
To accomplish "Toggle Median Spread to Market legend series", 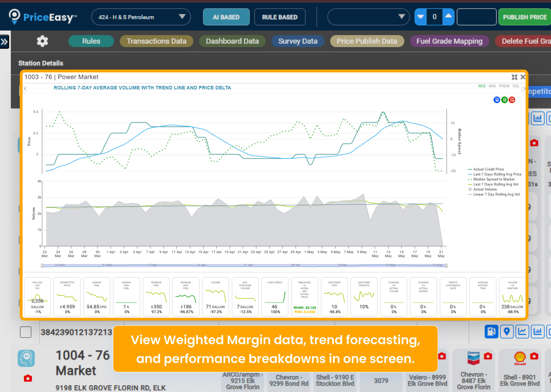I will tap(494, 179).
